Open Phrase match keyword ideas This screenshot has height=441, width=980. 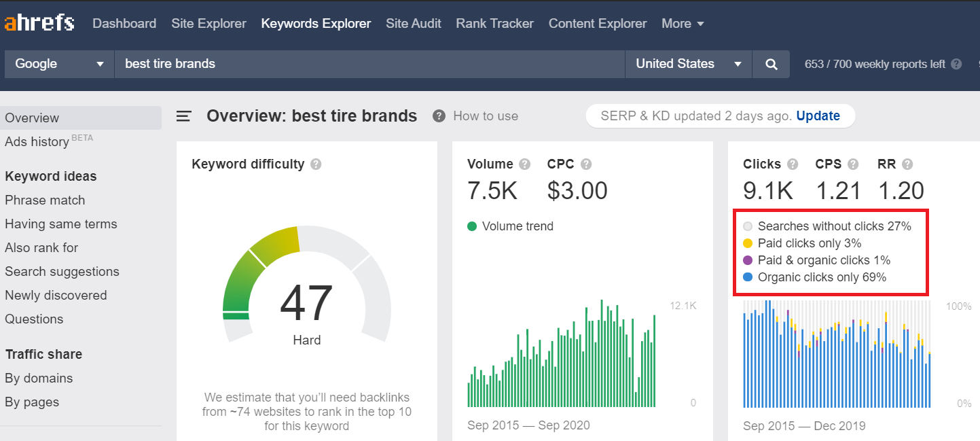pyautogui.click(x=45, y=200)
